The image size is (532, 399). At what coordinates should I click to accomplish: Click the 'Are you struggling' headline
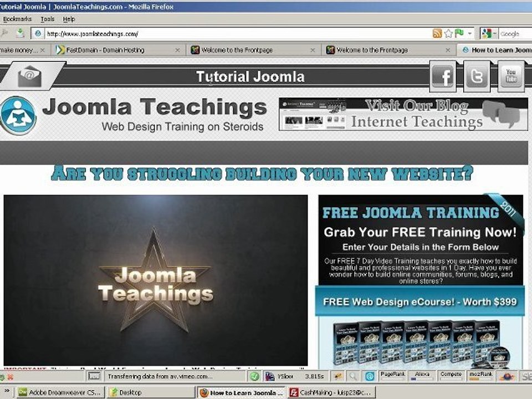pos(262,173)
